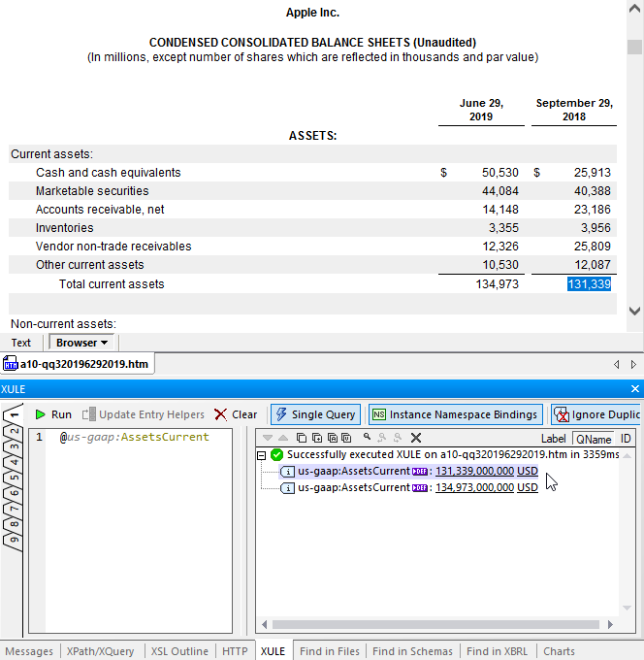Clear results with the X icon
This screenshot has width=644, height=660.
[x=415, y=438]
